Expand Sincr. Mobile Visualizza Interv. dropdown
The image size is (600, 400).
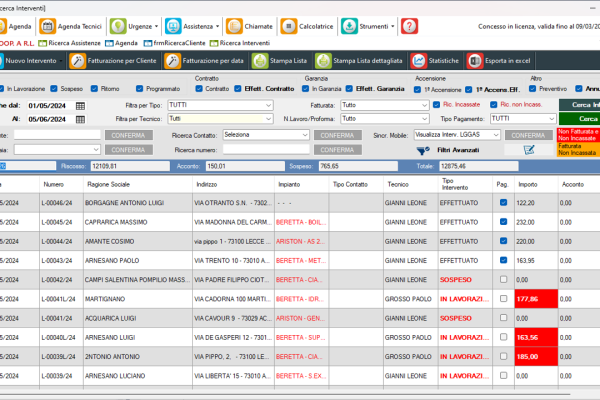click(496, 135)
